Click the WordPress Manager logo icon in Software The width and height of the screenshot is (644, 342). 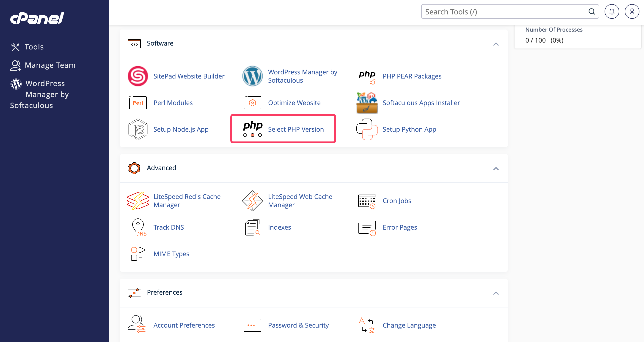click(253, 76)
